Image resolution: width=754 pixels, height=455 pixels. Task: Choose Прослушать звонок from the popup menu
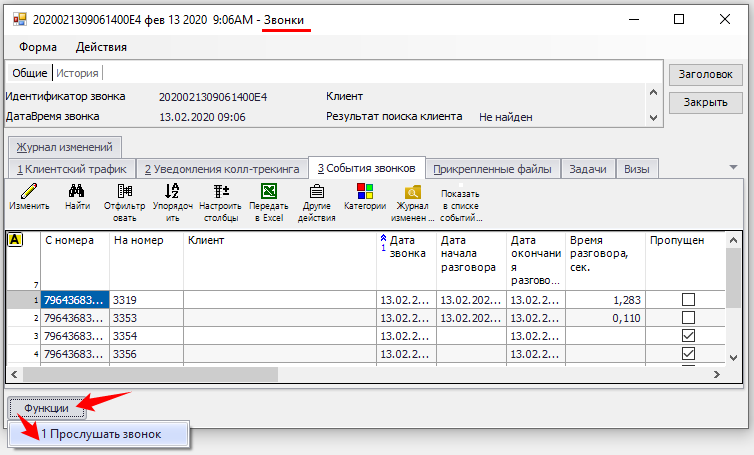click(x=99, y=434)
